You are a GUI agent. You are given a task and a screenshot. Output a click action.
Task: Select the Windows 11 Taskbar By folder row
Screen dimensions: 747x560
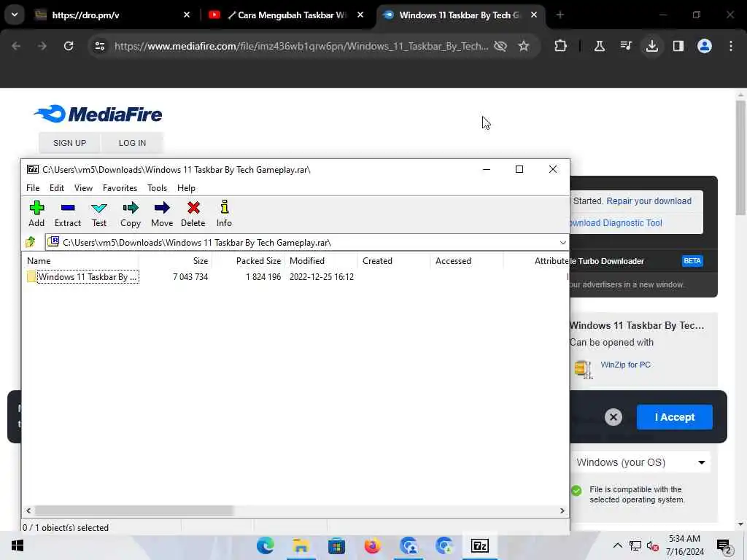(295, 276)
